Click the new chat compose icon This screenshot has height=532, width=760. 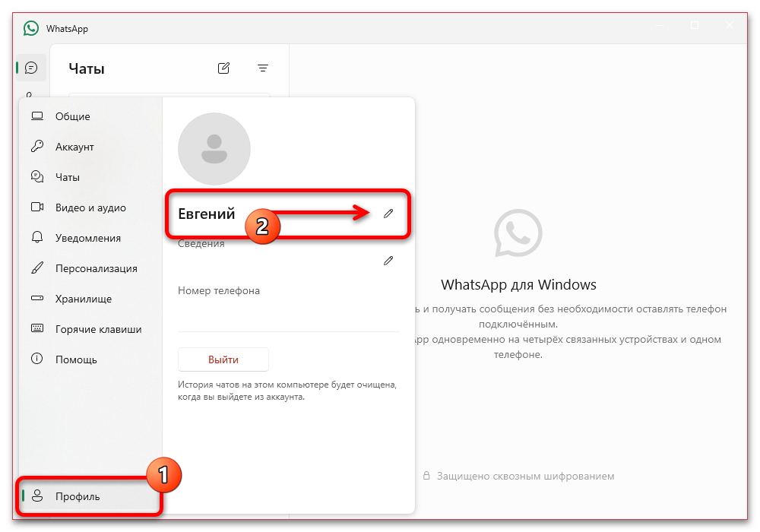[223, 68]
